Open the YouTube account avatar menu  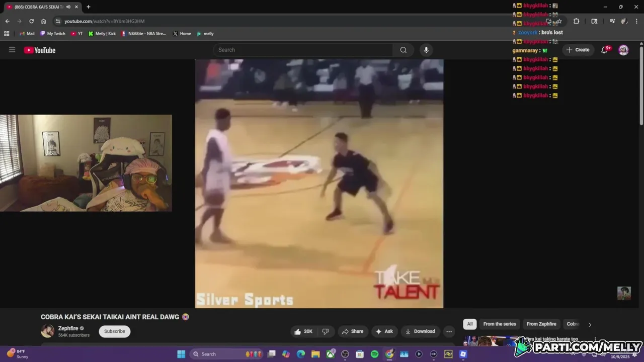click(x=623, y=50)
